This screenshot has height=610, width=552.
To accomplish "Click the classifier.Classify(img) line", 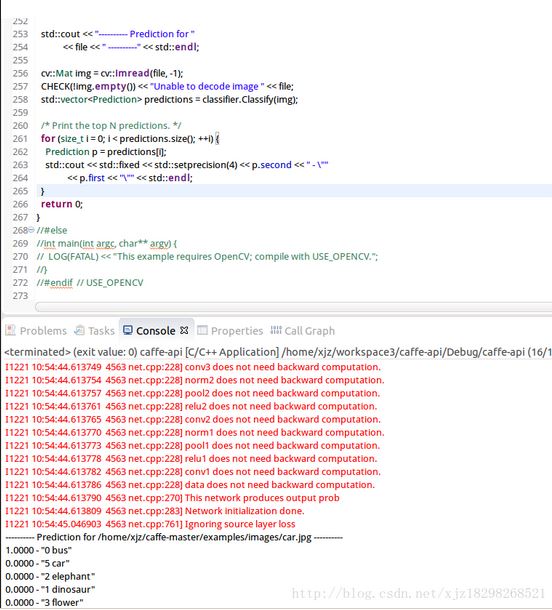I will tap(169, 100).
